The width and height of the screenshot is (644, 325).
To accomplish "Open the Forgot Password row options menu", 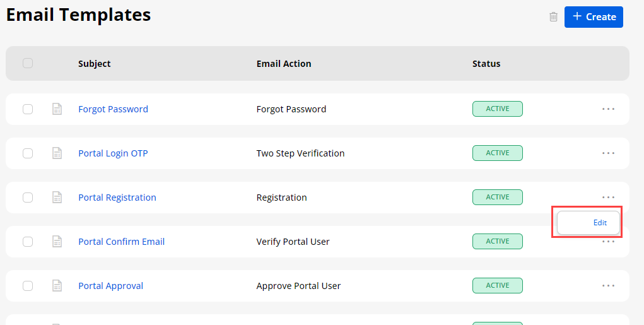I will click(x=608, y=109).
